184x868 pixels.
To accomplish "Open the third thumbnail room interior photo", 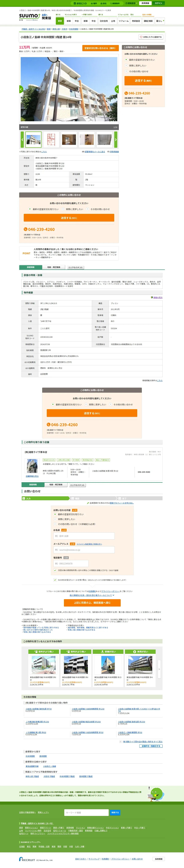I will 69,139.
